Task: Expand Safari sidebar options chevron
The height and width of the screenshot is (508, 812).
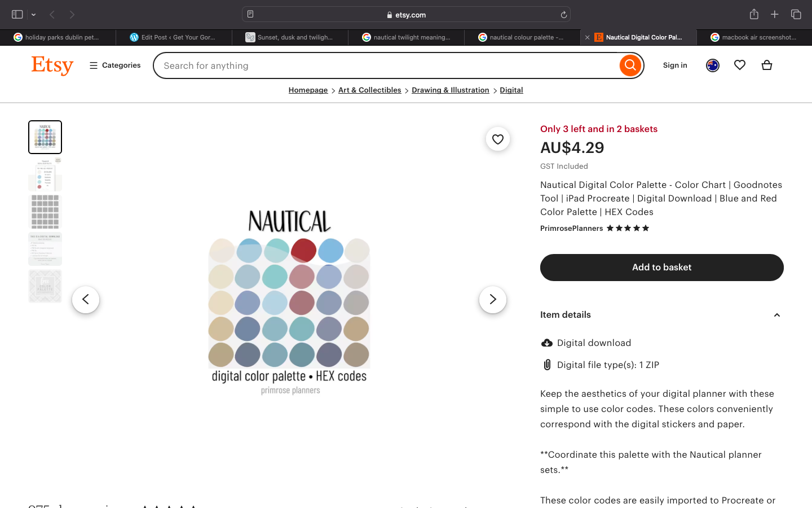Action: [34, 15]
